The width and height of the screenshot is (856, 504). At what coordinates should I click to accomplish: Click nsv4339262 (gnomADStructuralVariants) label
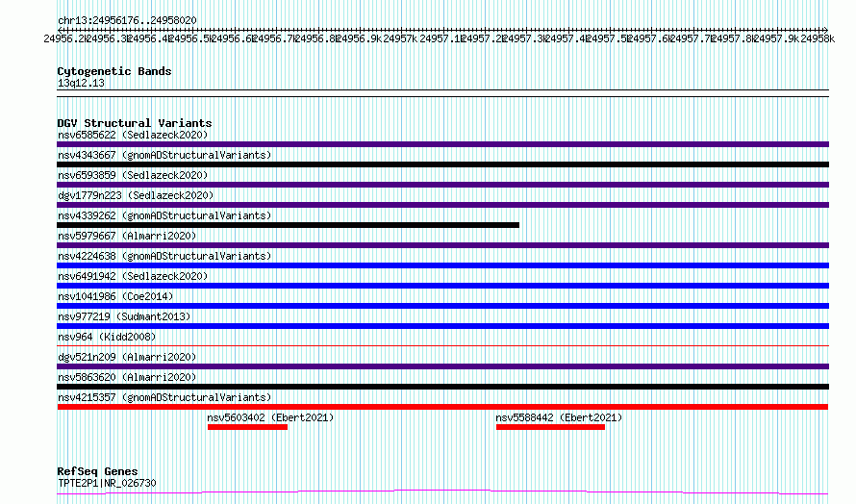(x=164, y=215)
